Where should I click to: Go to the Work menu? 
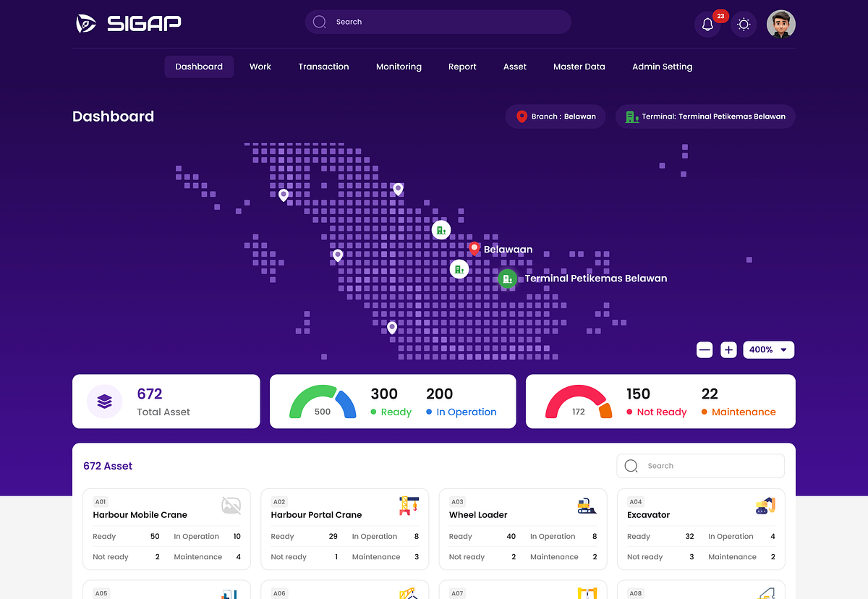260,67
